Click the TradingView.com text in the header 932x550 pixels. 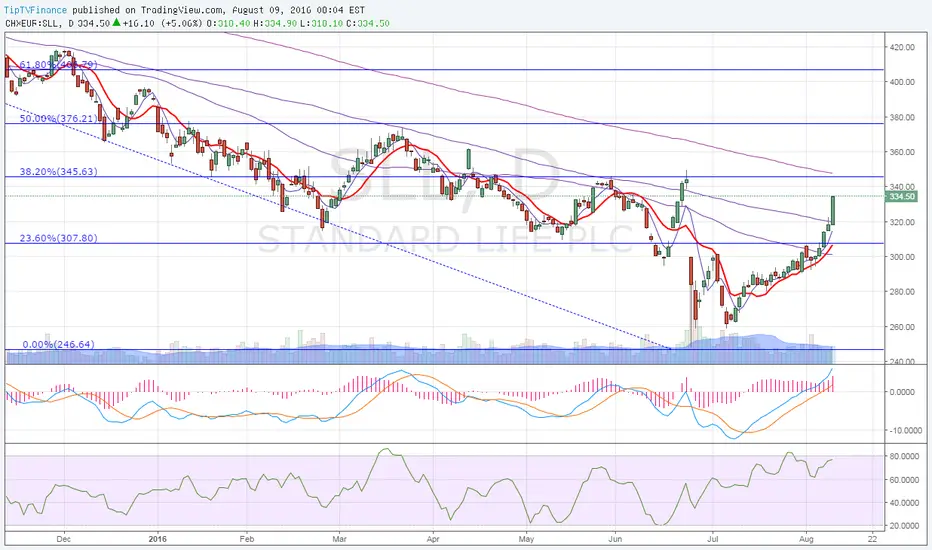(x=183, y=10)
